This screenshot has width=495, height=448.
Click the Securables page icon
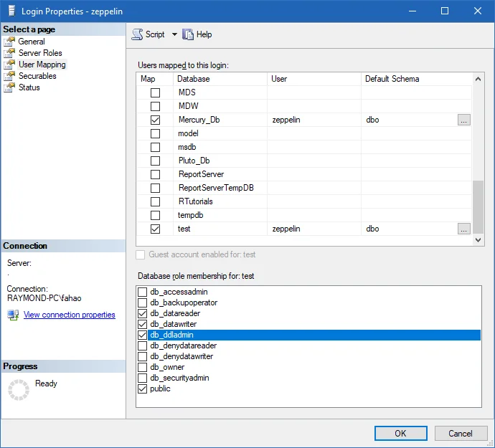pyautogui.click(x=9, y=76)
